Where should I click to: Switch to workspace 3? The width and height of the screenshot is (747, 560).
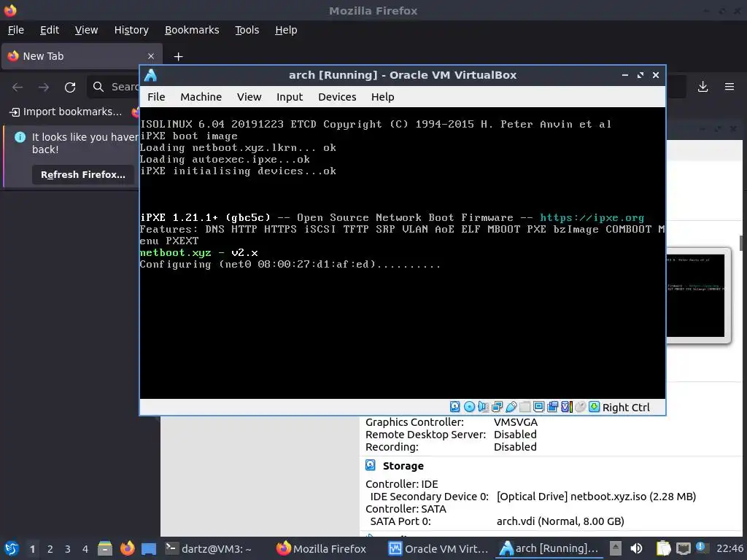coord(68,549)
